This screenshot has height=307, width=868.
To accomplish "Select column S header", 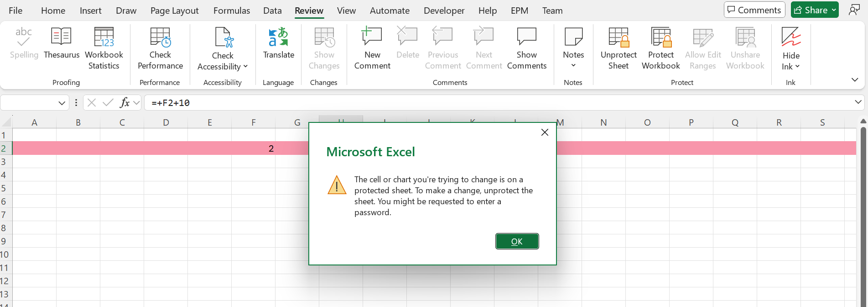I will pos(822,122).
